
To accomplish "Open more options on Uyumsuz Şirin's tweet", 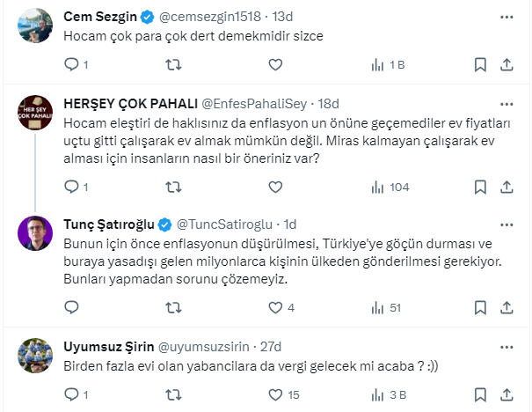I will pos(506,346).
